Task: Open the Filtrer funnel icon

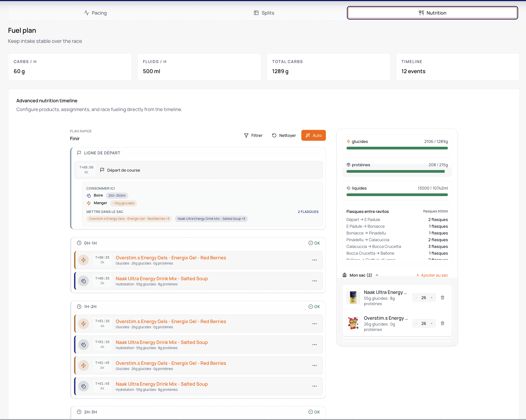Action: (246, 135)
